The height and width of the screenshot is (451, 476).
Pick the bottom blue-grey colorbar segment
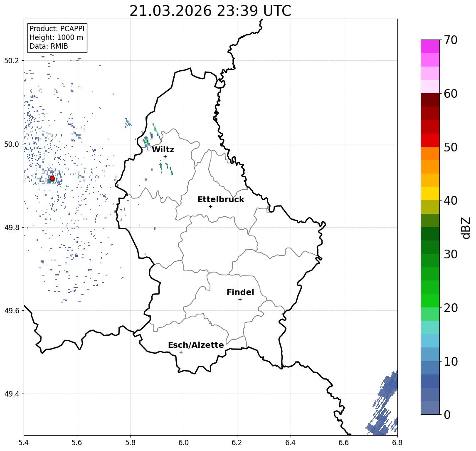430,408
